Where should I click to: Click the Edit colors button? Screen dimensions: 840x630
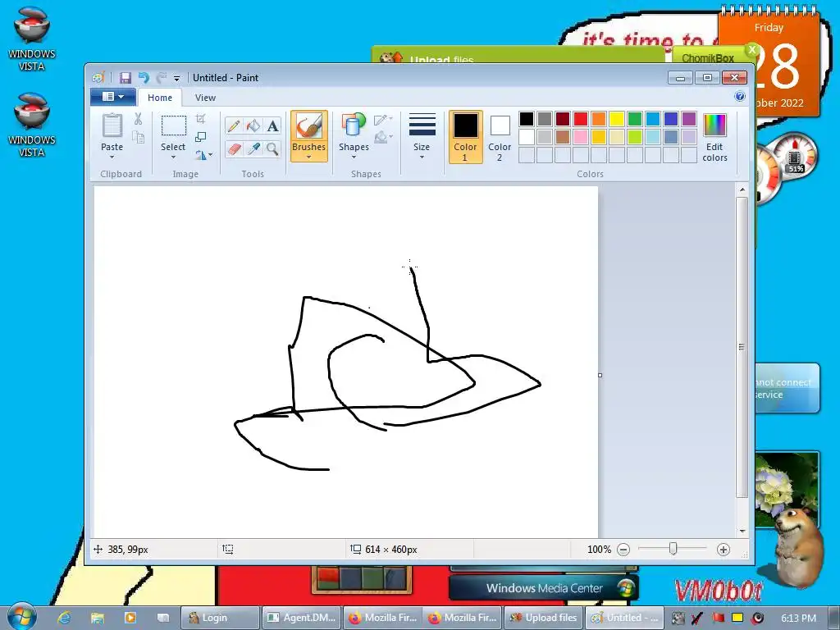click(x=714, y=137)
